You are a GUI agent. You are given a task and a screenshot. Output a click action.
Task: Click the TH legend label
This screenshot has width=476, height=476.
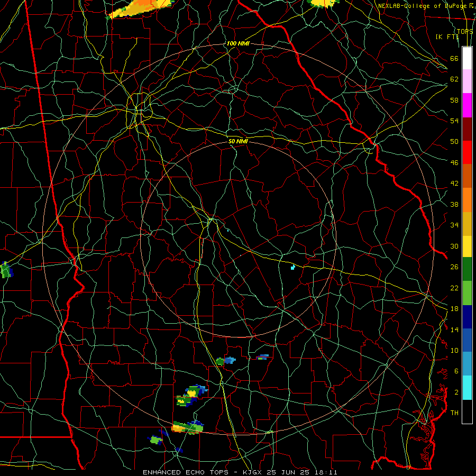click(454, 413)
